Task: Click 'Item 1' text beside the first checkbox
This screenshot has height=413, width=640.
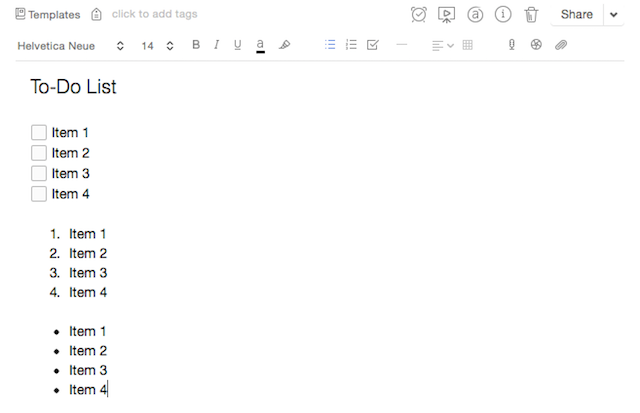Action: [x=70, y=133]
